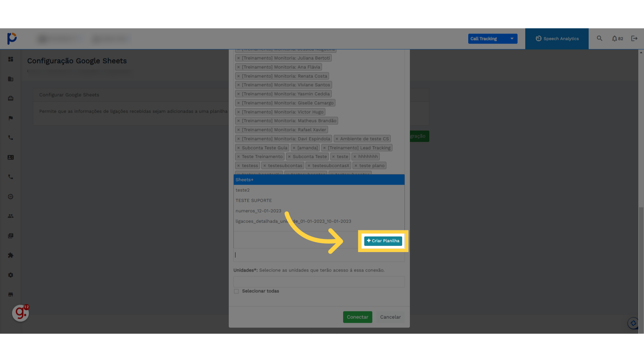Click the green Conectar button

click(358, 317)
